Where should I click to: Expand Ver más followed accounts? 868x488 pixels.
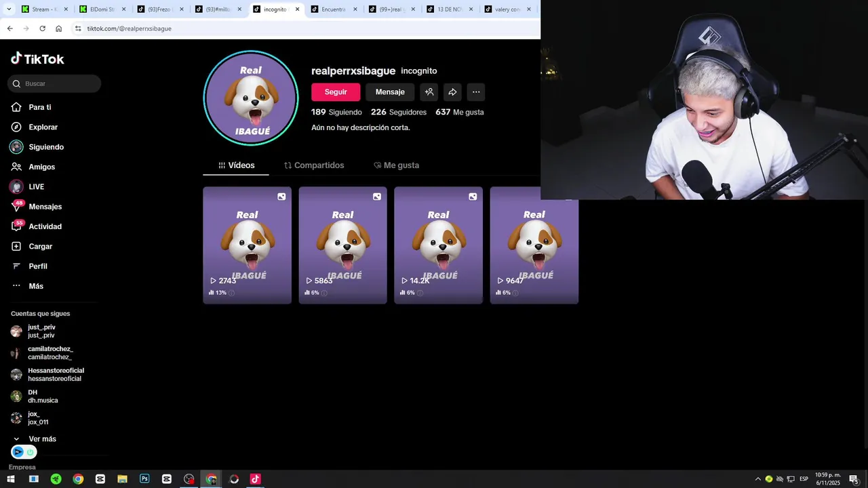(x=35, y=439)
